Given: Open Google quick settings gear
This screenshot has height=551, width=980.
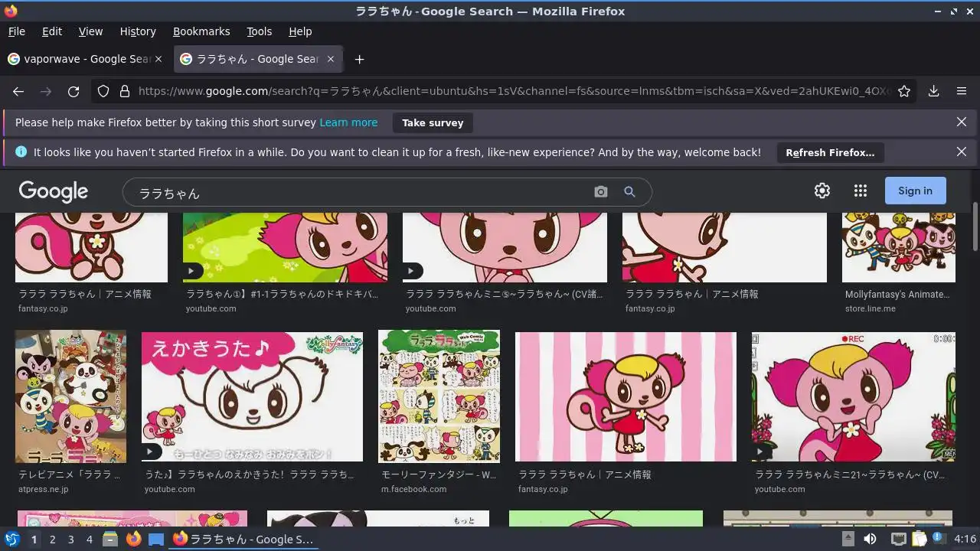Looking at the screenshot, I should pyautogui.click(x=822, y=191).
